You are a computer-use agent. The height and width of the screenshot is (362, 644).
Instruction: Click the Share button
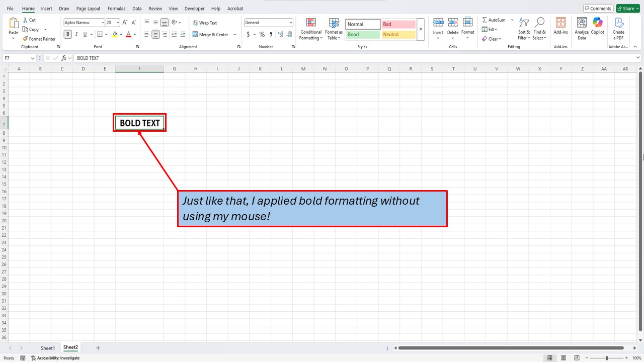(x=627, y=8)
